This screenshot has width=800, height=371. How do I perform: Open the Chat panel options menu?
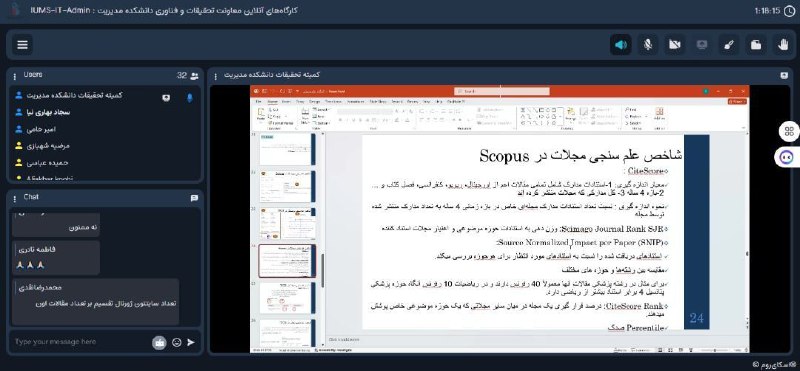click(x=16, y=197)
